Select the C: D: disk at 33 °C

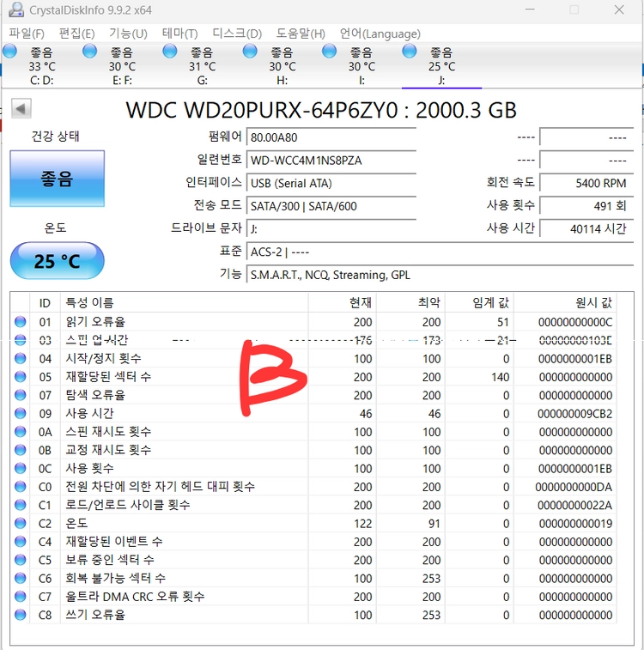pyautogui.click(x=41, y=65)
